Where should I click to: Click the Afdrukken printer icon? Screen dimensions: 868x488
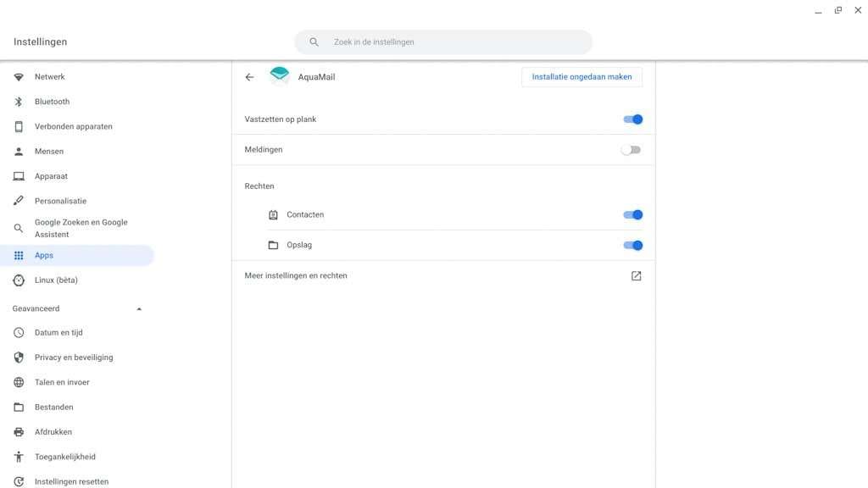point(19,432)
